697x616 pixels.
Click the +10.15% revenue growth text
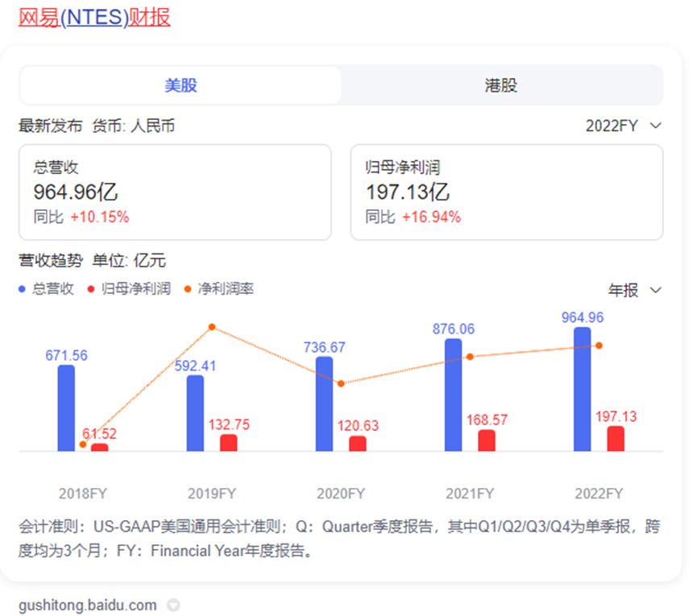[x=100, y=217]
